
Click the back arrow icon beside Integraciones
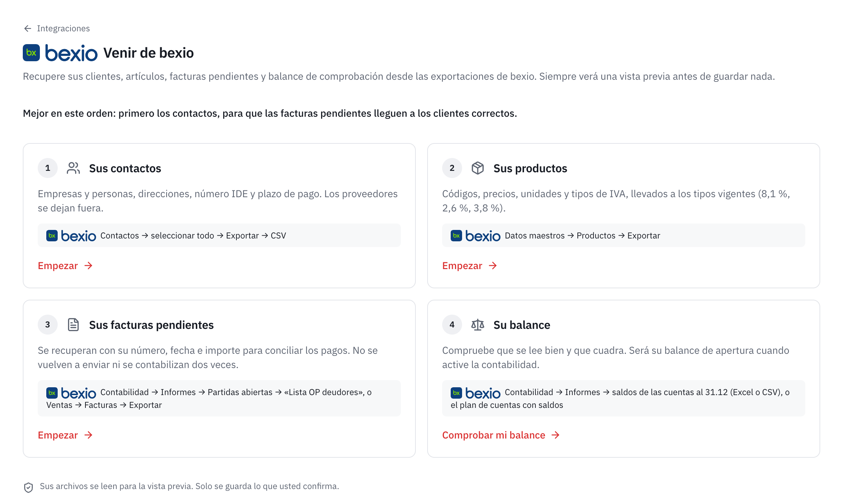click(28, 28)
